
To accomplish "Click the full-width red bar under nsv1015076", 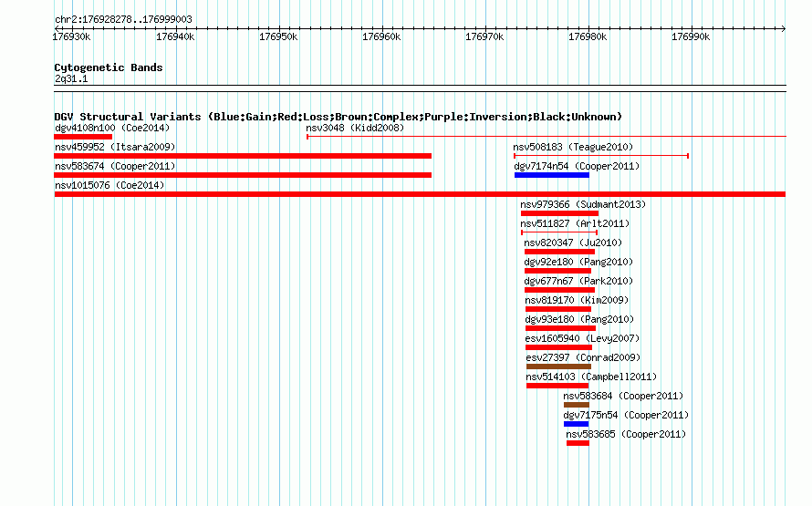I will click(420, 194).
